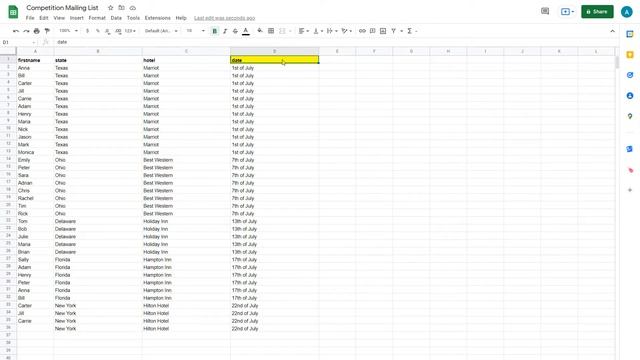Collapse the toolbar with the up chevron
Viewport: 640px width, 360px height.
pyautogui.click(x=612, y=31)
